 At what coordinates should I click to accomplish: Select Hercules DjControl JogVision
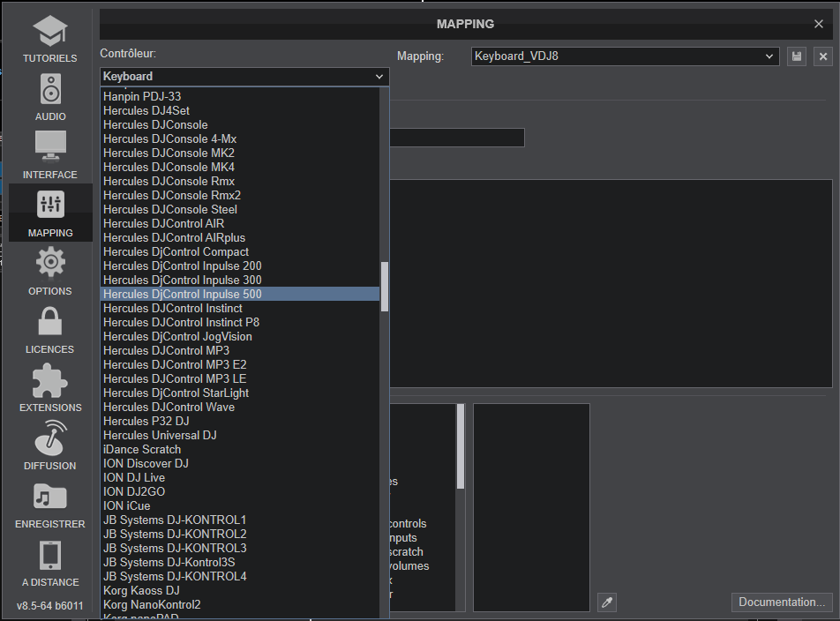tap(240, 336)
